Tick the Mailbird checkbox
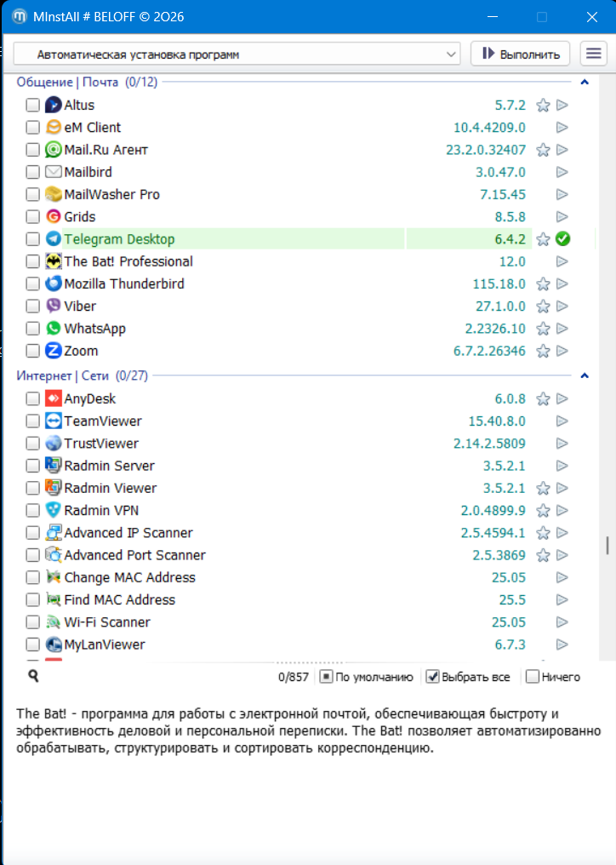The height and width of the screenshot is (865, 616). tap(32, 172)
